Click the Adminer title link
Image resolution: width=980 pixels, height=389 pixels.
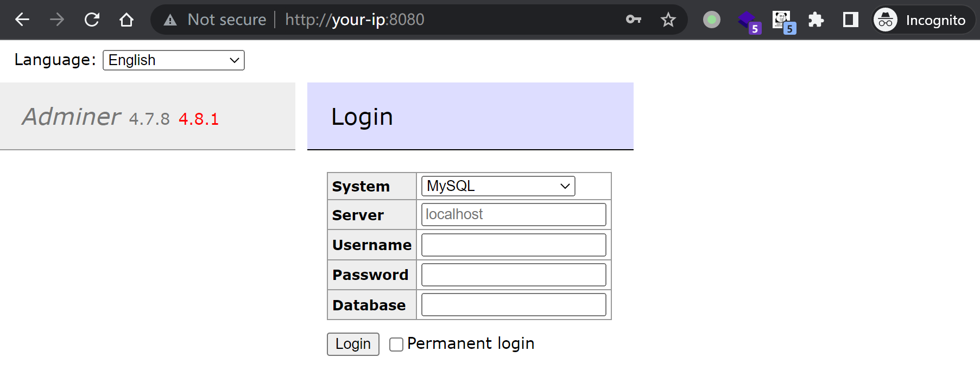71,117
